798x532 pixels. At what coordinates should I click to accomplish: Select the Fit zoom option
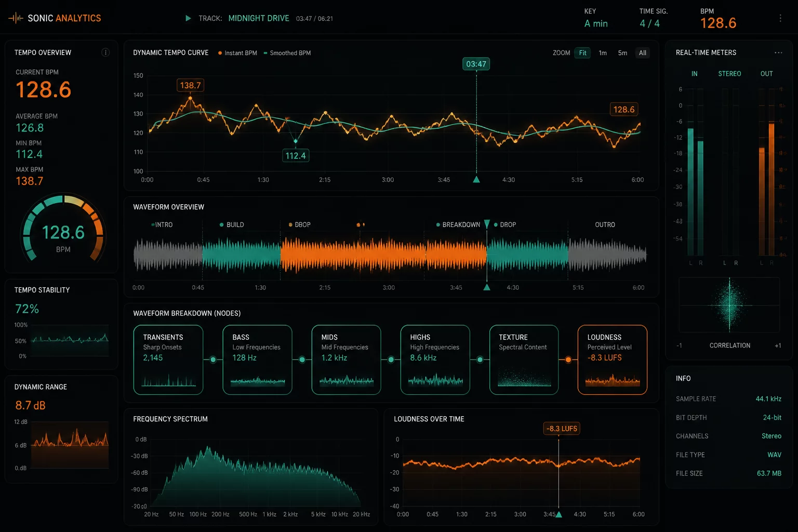[x=582, y=53]
